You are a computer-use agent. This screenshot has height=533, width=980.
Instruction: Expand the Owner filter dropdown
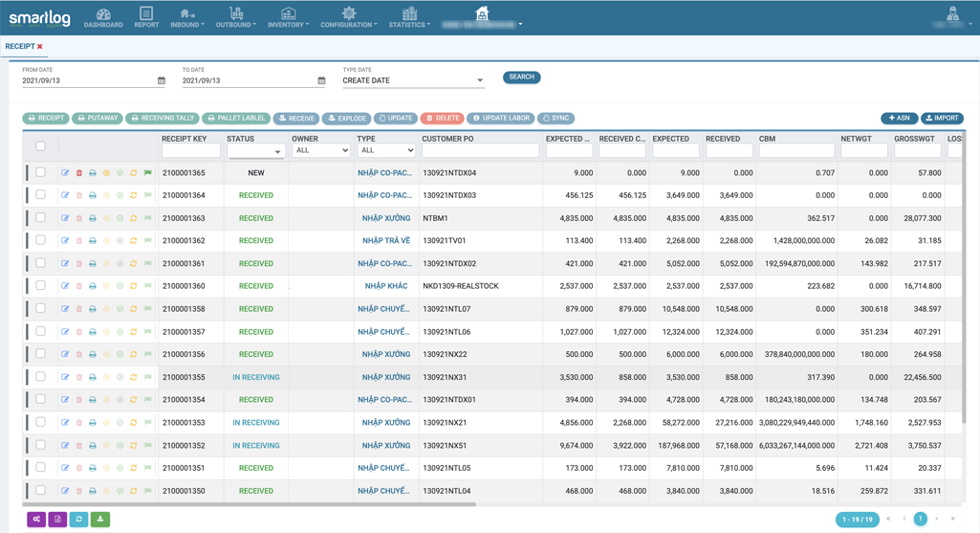click(320, 150)
